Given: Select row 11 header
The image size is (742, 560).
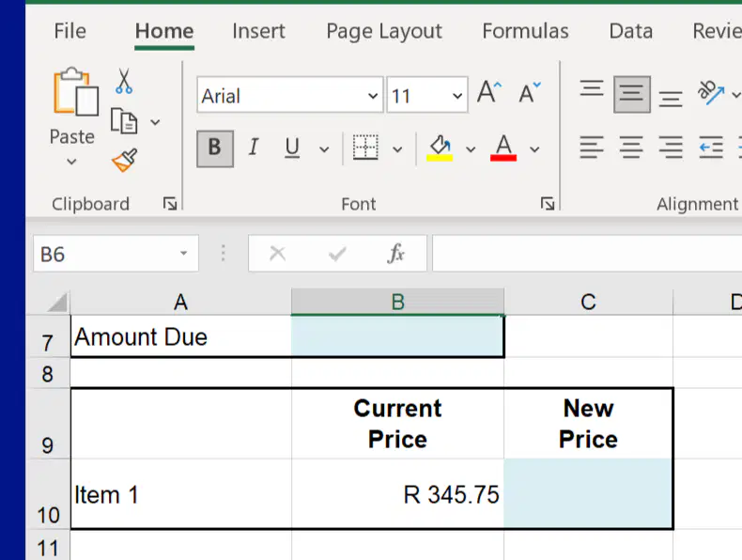Looking at the screenshot, I should [x=47, y=545].
